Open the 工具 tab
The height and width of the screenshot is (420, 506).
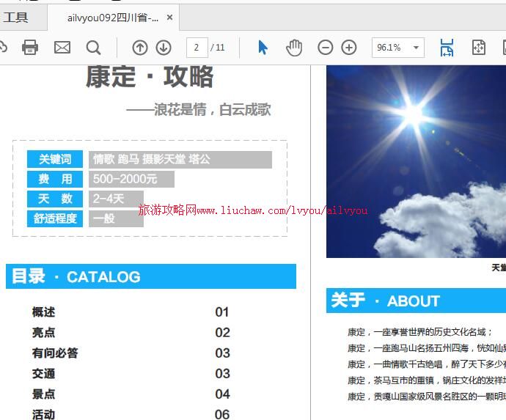[x=15, y=18]
